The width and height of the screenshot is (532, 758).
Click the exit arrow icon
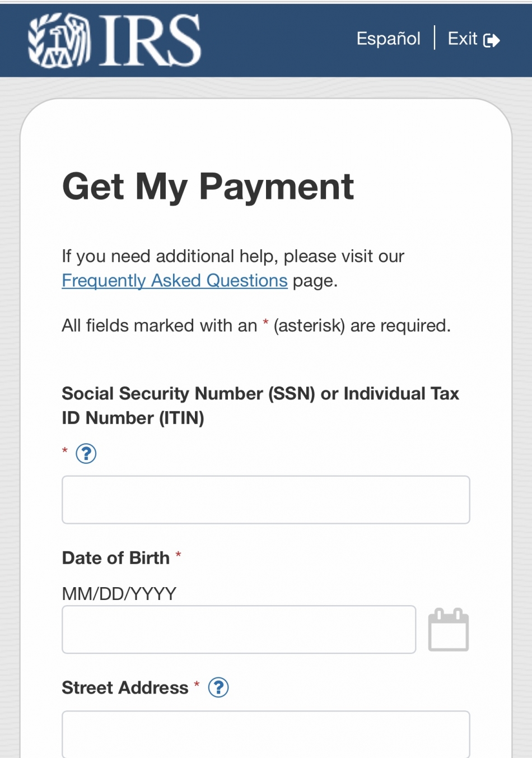(x=492, y=40)
